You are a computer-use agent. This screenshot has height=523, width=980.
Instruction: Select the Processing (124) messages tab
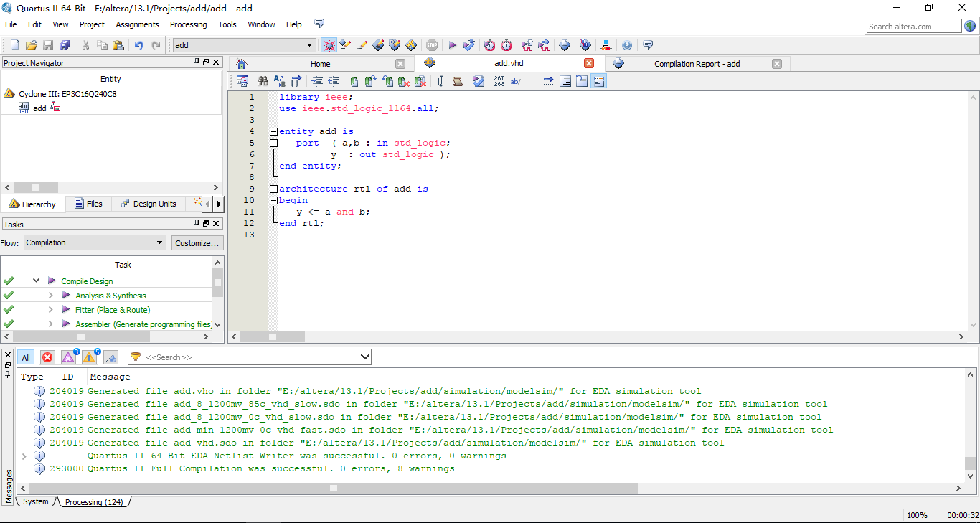(x=94, y=502)
